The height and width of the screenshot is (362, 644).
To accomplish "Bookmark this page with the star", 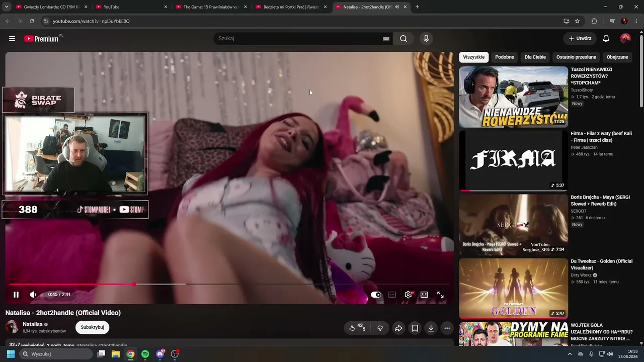I will coord(577,21).
